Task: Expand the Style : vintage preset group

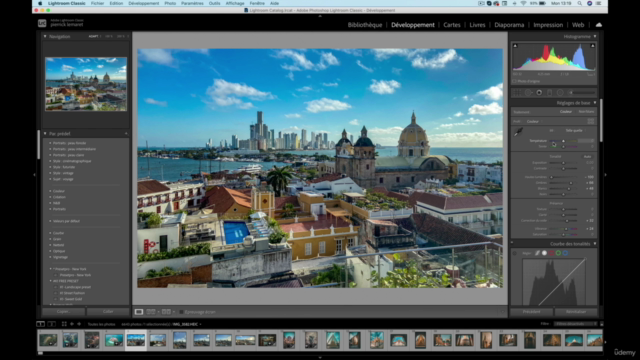Action: (x=50, y=173)
